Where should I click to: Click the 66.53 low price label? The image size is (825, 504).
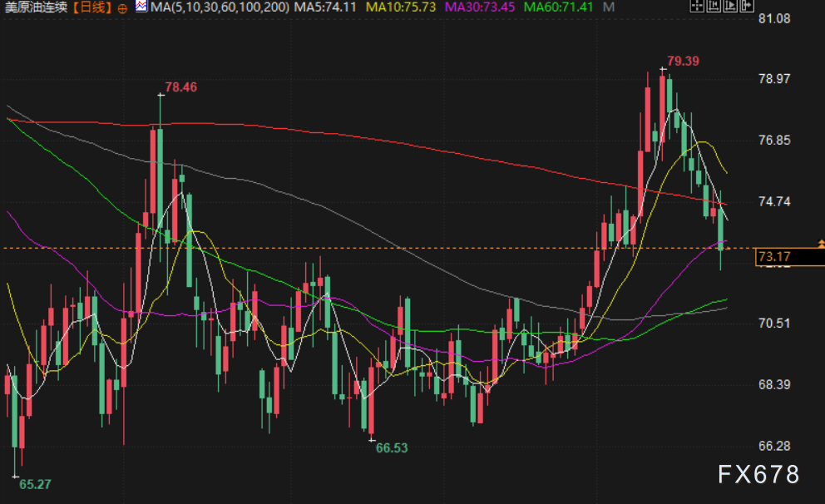(x=392, y=447)
